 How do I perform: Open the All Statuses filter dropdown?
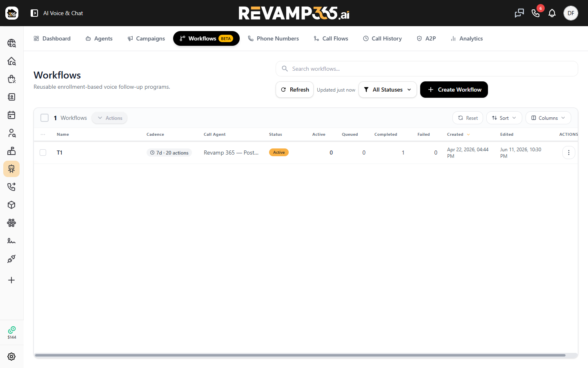coord(388,90)
